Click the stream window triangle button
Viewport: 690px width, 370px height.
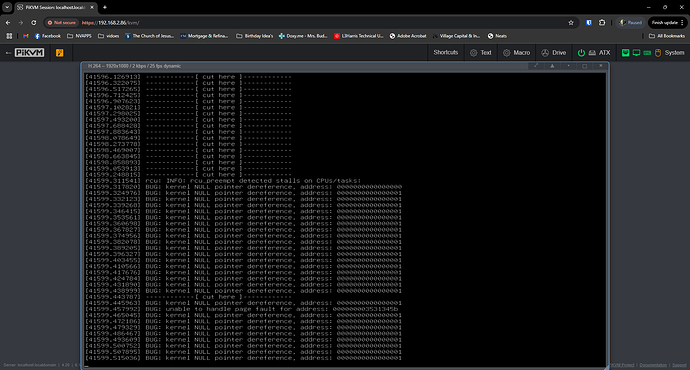point(552,66)
